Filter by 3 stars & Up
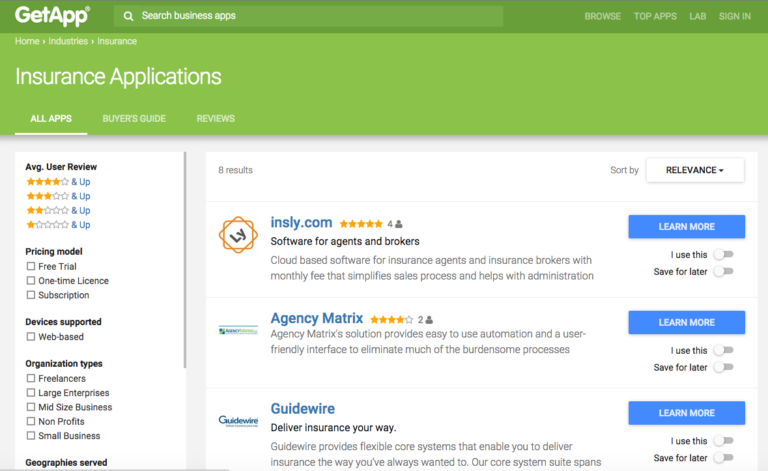 [x=58, y=196]
